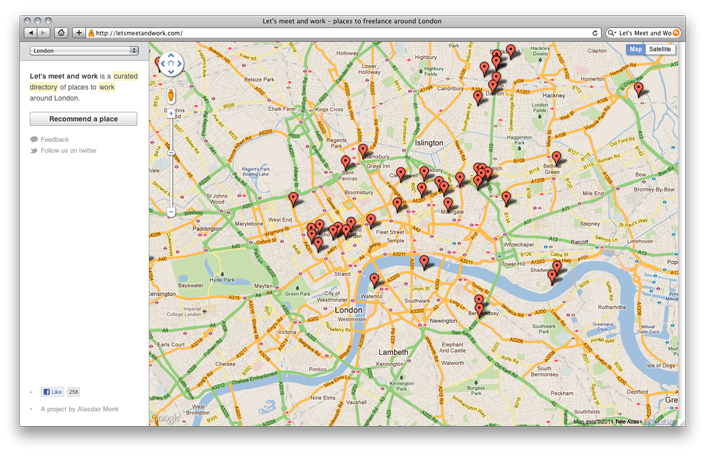Open the Feedback link
This screenshot has width=705, height=456.
tap(54, 139)
